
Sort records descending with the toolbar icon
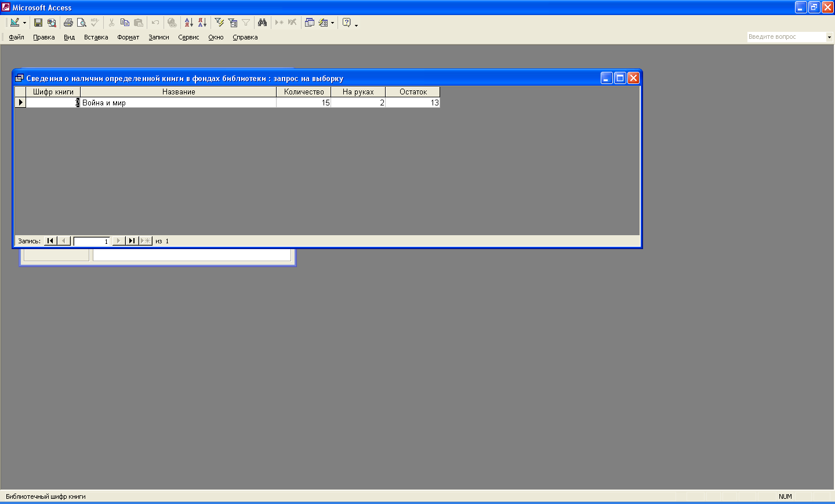[202, 23]
